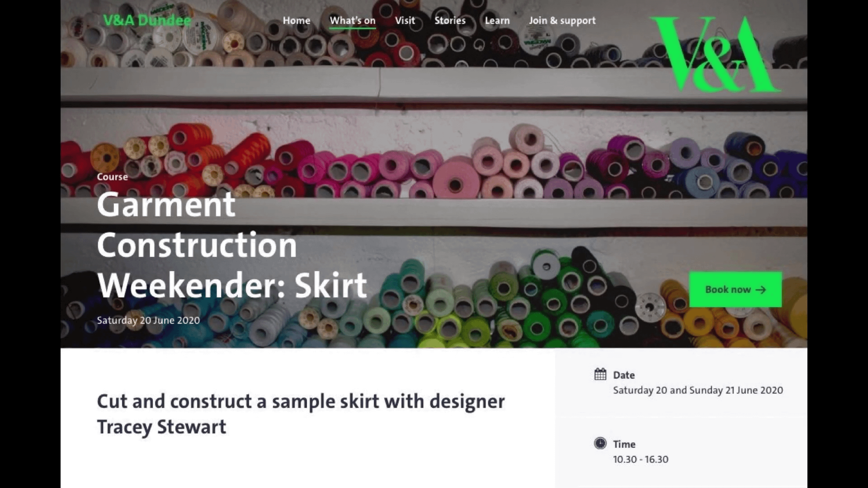Click the clock icon beside Time
Viewport: 868px width, 488px height.
click(600, 443)
